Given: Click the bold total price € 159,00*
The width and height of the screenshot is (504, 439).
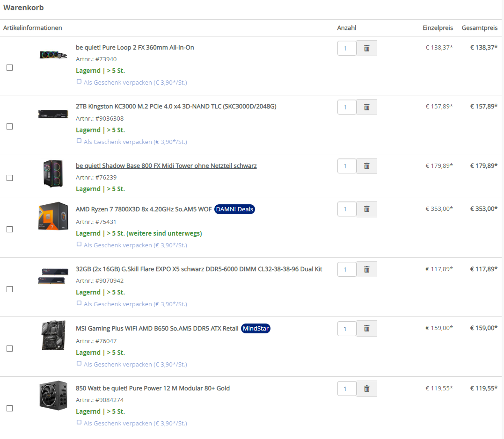Looking at the screenshot, I should (x=484, y=328).
